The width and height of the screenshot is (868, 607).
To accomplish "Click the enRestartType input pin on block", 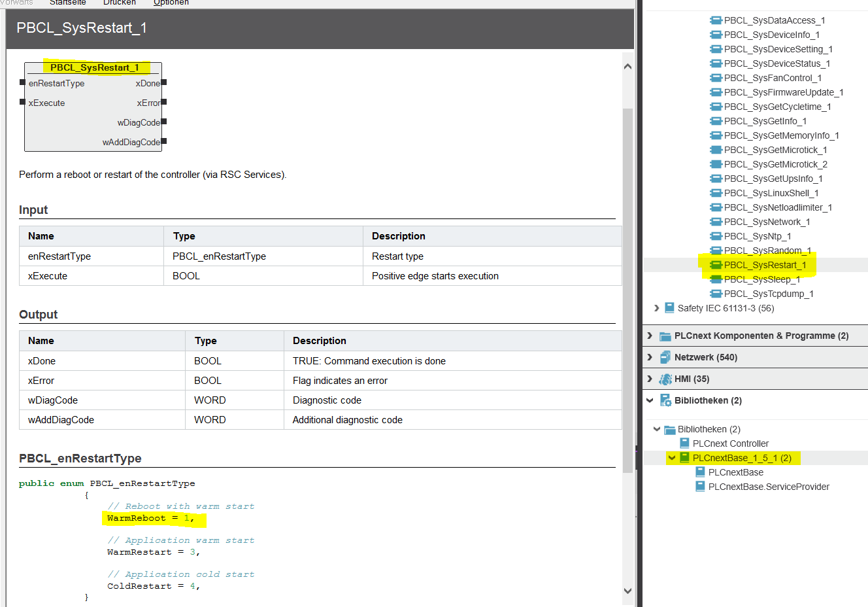I will point(23,82).
